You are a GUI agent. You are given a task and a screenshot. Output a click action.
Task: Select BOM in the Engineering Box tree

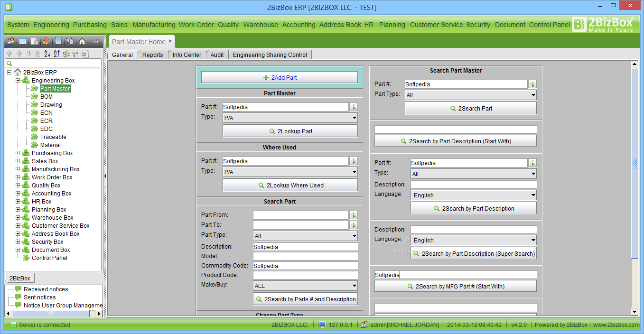[47, 97]
